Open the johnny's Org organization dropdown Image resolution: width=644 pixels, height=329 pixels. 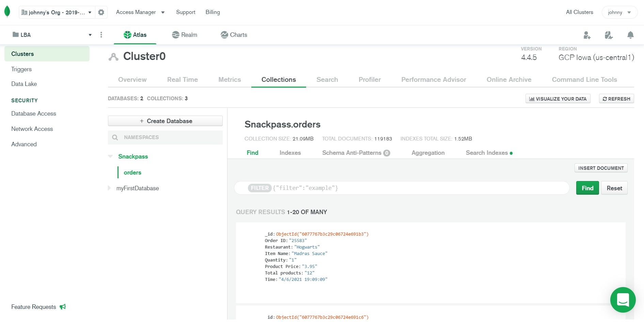57,12
